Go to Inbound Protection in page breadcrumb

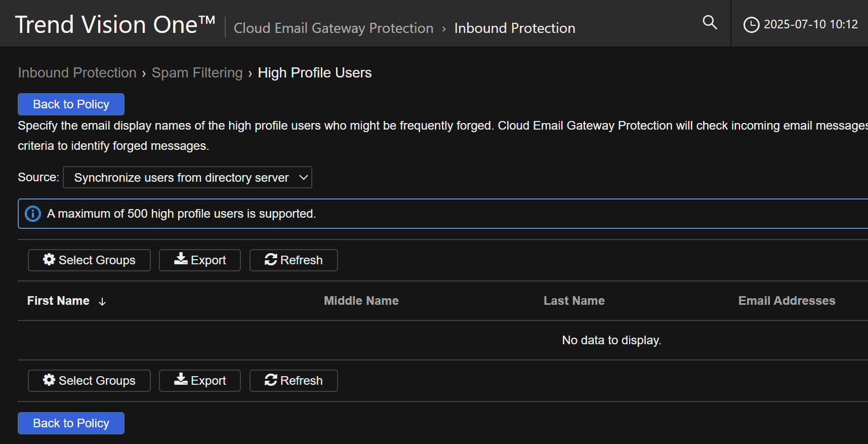[77, 73]
